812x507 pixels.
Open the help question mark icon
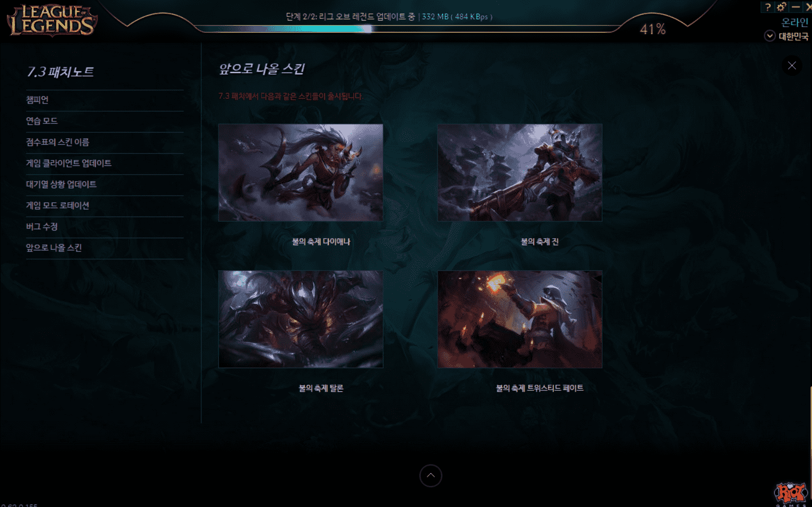coord(767,7)
